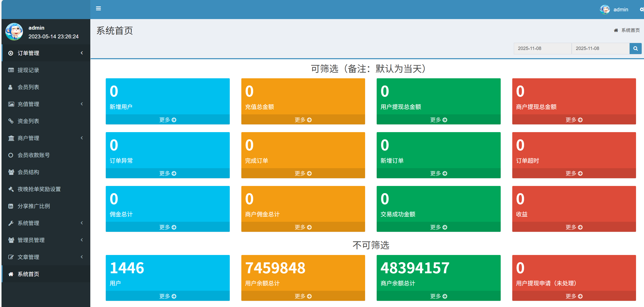Click the home icon in breadcrumb
644x307 pixels.
point(616,30)
